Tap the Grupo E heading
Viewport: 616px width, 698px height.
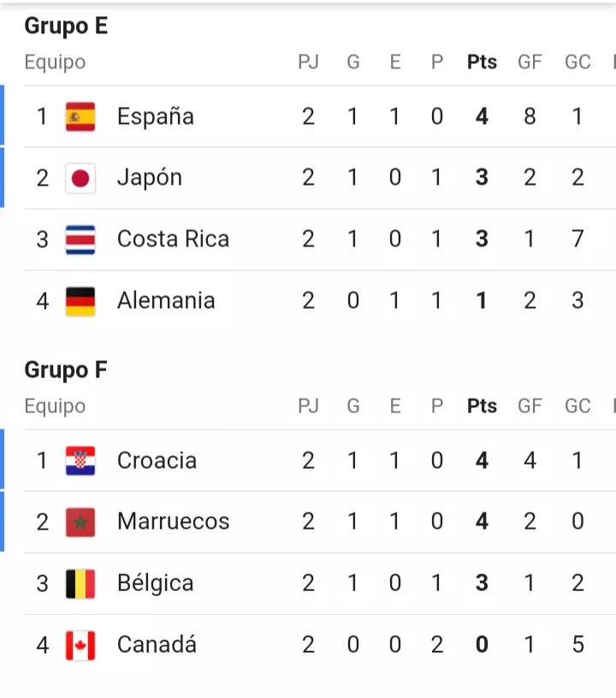coord(66,27)
